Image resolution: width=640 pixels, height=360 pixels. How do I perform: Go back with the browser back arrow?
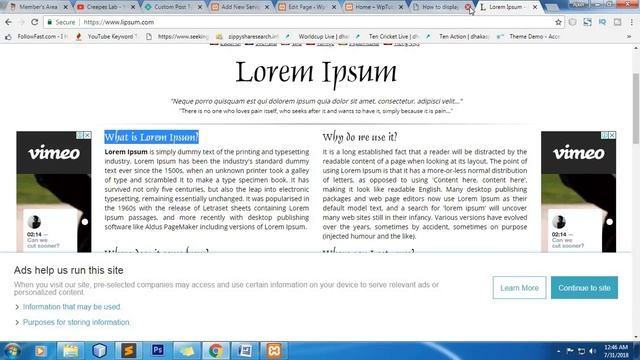[x=9, y=22]
